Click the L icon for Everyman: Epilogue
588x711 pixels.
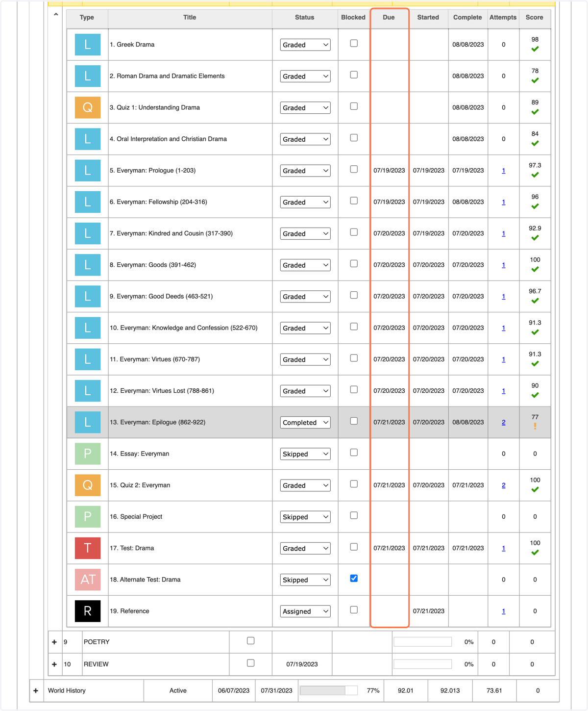click(88, 422)
